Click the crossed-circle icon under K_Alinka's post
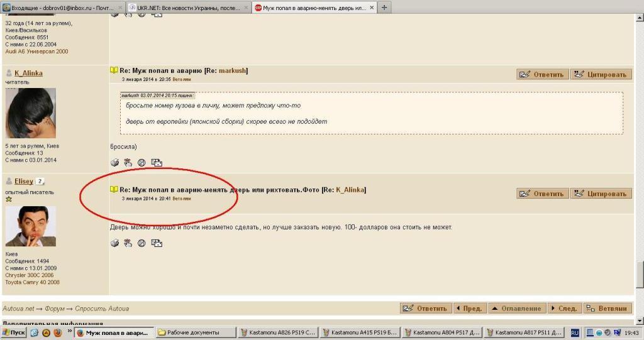 (142, 163)
